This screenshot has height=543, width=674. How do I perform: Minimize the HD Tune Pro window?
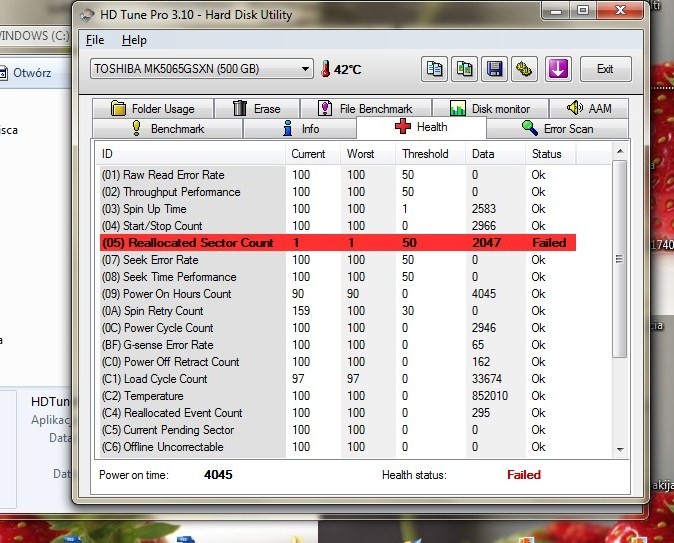coord(556,10)
